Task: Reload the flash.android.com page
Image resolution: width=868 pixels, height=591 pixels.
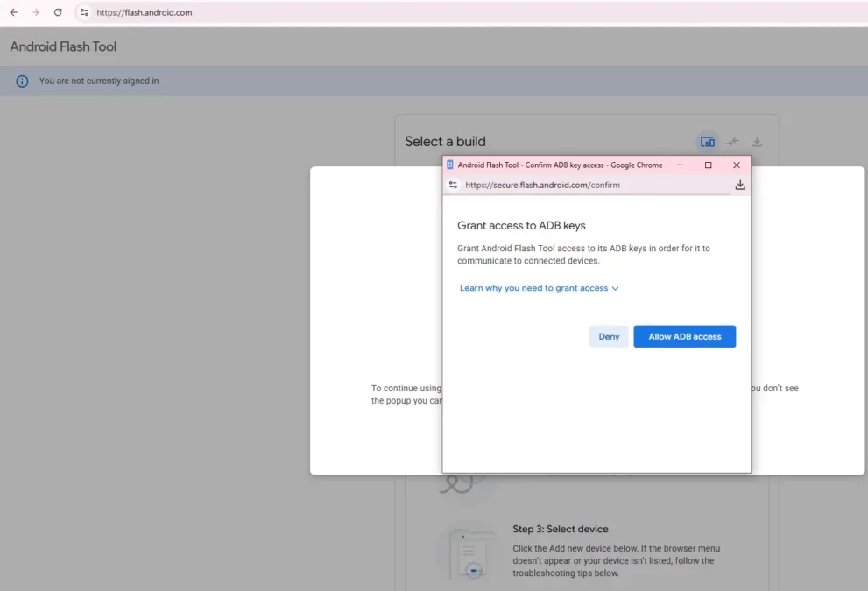Action: 58,12
